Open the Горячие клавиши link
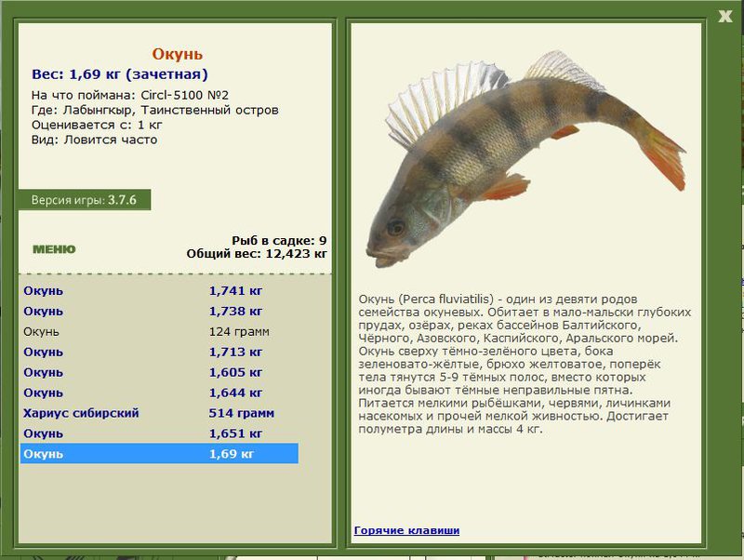This screenshot has height=560, width=744. [406, 530]
